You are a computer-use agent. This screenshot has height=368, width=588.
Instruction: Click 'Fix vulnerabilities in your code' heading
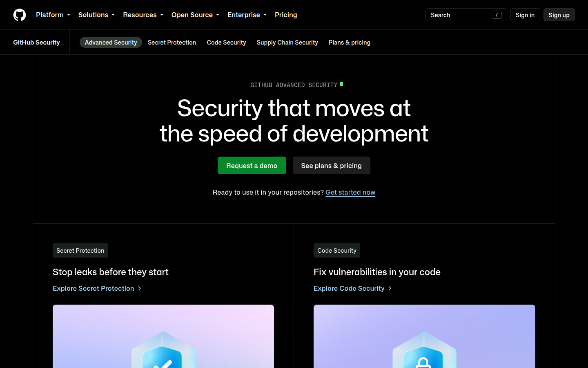click(x=377, y=272)
